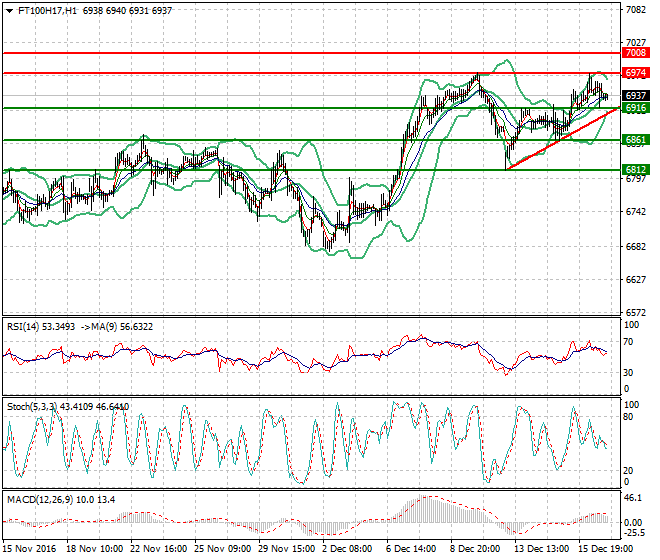Click the 25 Nov 09:00 time-axis label
This screenshot has width=660, height=560.
point(222,549)
